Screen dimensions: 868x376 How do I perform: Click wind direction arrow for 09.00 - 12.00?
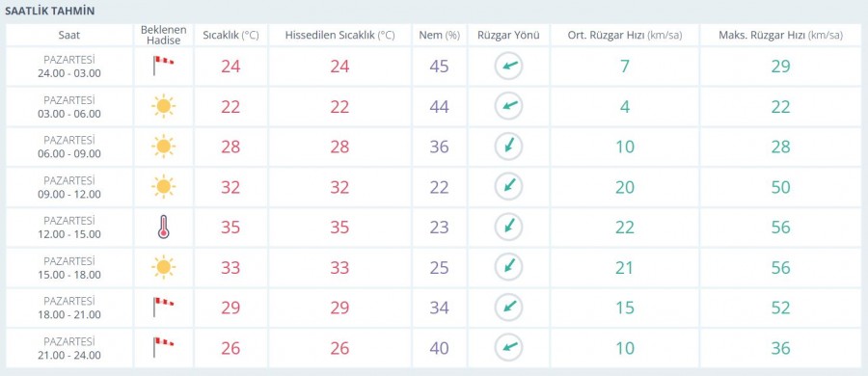coord(508,187)
